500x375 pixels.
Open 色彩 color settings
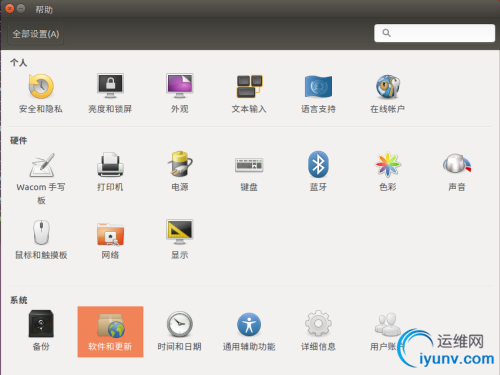click(388, 172)
